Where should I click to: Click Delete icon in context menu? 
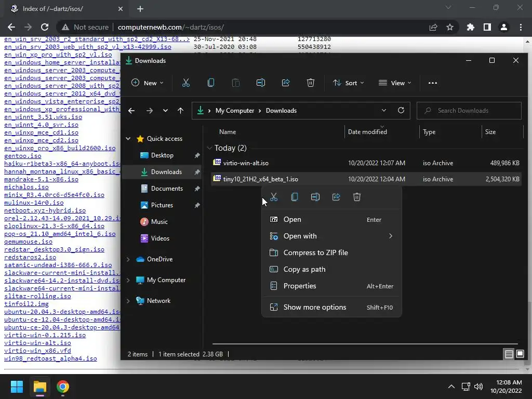pos(356,197)
